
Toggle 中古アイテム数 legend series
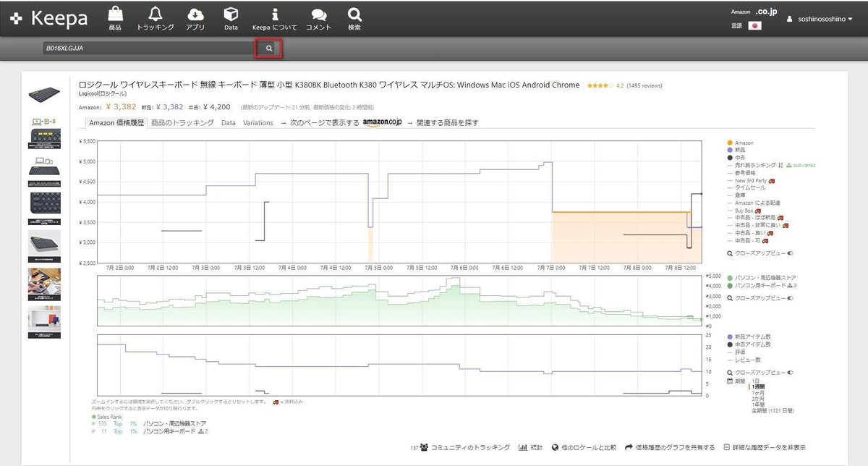tap(749, 344)
